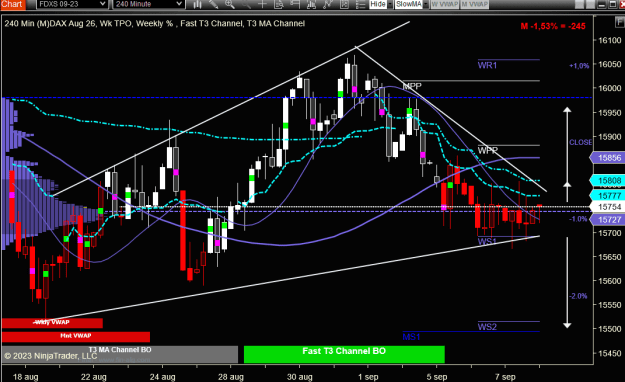Image resolution: width=625 pixels, height=382 pixels.
Task: Click the 15856 purple price marker
Action: (x=607, y=158)
